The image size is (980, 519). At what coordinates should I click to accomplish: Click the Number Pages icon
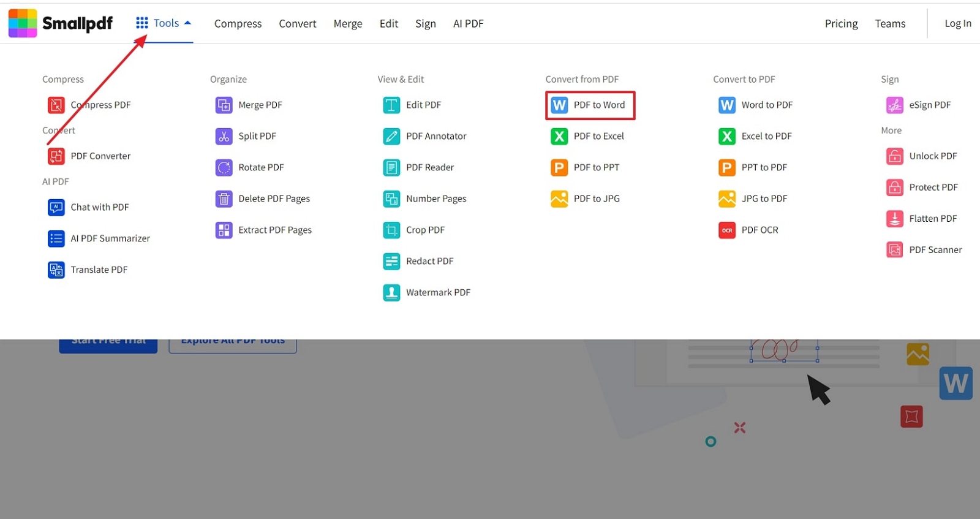392,199
